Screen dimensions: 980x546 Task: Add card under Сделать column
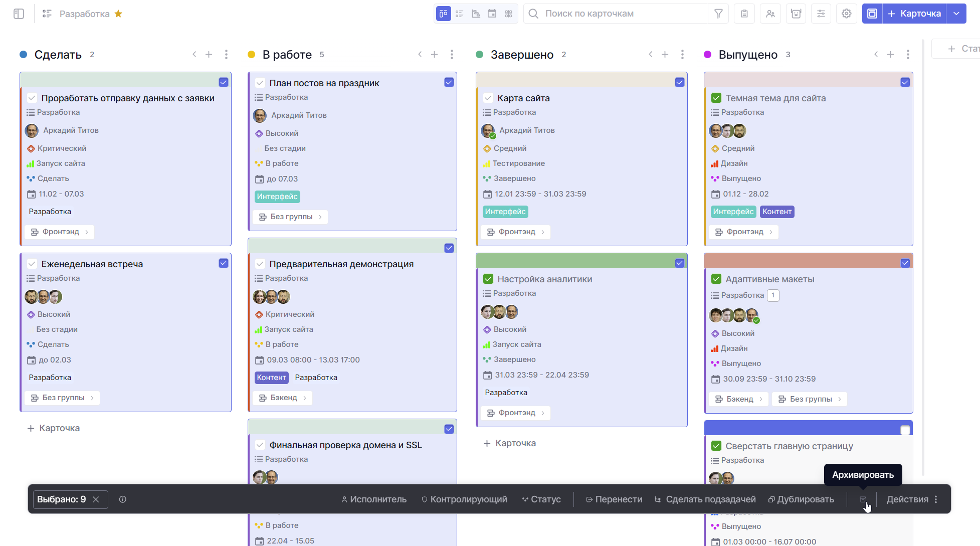click(x=54, y=428)
